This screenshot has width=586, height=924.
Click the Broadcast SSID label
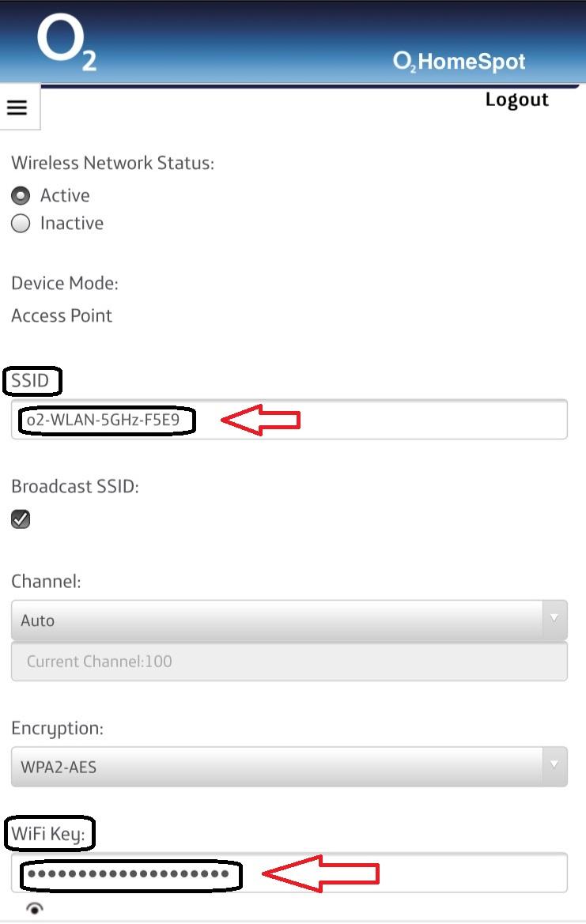75,486
